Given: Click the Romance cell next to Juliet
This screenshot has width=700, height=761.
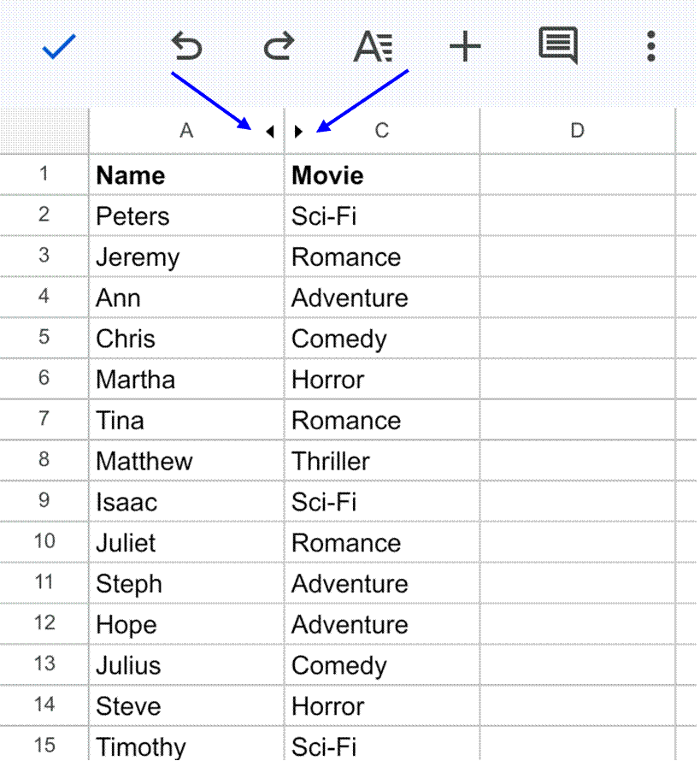Looking at the screenshot, I should [381, 542].
